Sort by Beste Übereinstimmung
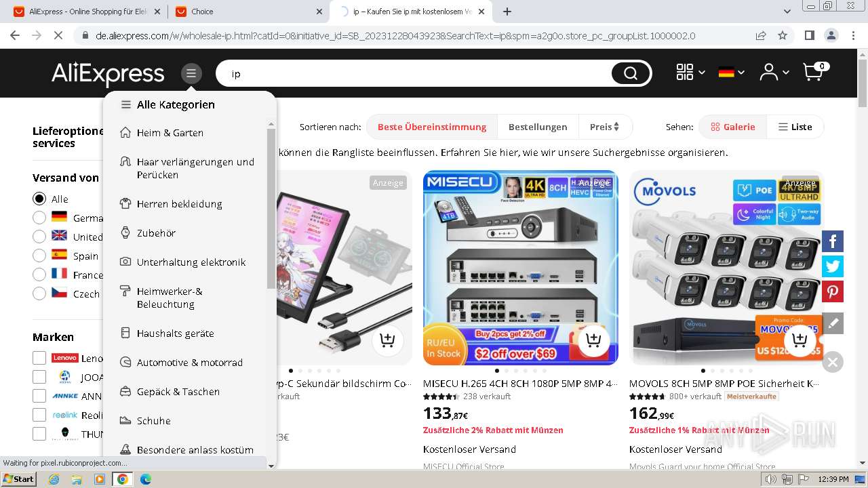 point(432,127)
